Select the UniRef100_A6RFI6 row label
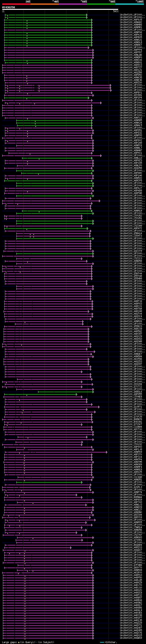The height and width of the screenshot is (644, 146). click(131, 301)
